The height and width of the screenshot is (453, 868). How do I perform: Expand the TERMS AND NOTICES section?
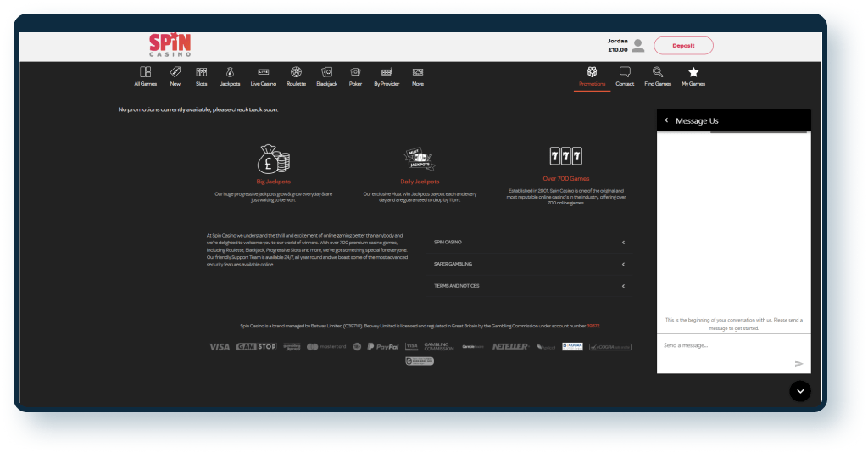click(x=530, y=286)
